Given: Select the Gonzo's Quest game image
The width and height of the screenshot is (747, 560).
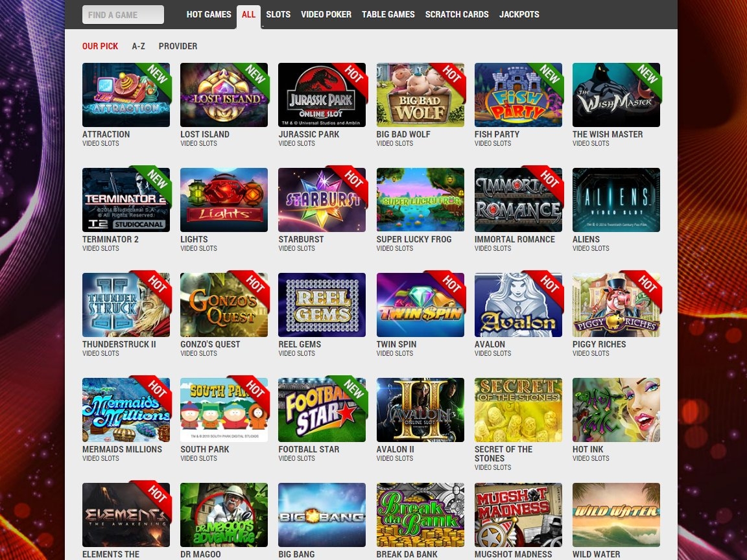Looking at the screenshot, I should pyautogui.click(x=224, y=305).
